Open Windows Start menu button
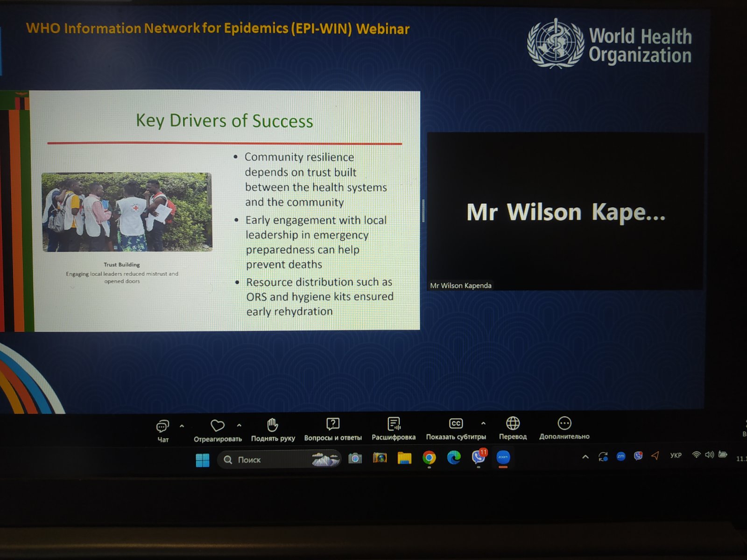Screen dimensions: 747x560 203,460
